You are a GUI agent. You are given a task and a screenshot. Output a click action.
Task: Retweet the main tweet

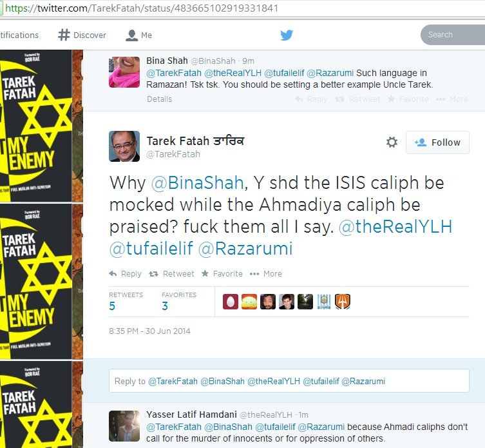pos(171,274)
